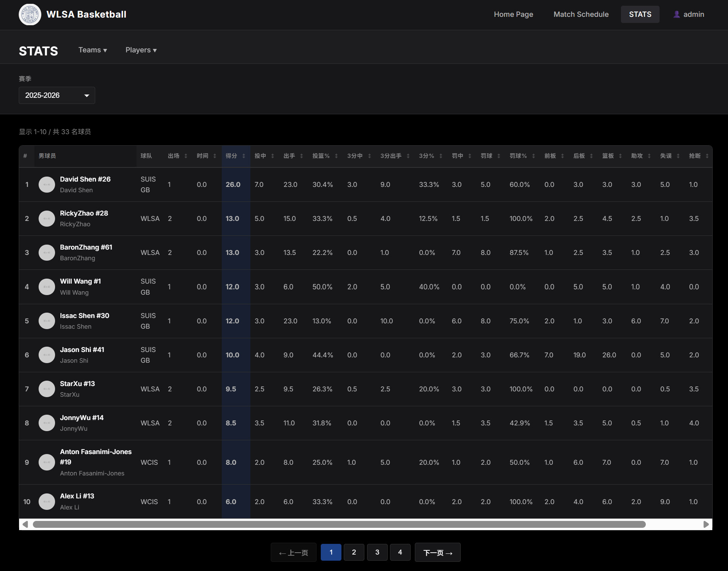
Task: Select current page 1 button
Action: coord(331,552)
